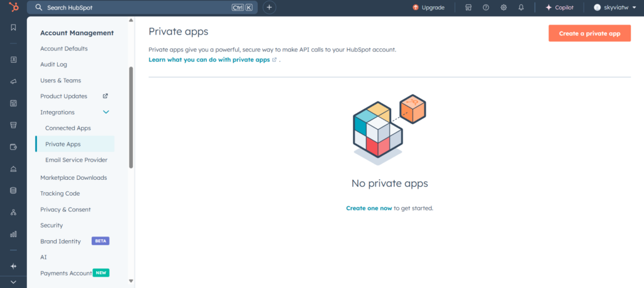
Task: Open the Marketplace icon in top bar
Action: [x=468, y=8]
